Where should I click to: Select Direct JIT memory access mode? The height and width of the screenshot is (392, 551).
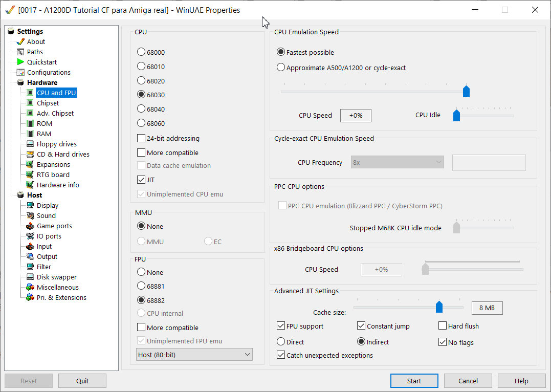pos(280,341)
